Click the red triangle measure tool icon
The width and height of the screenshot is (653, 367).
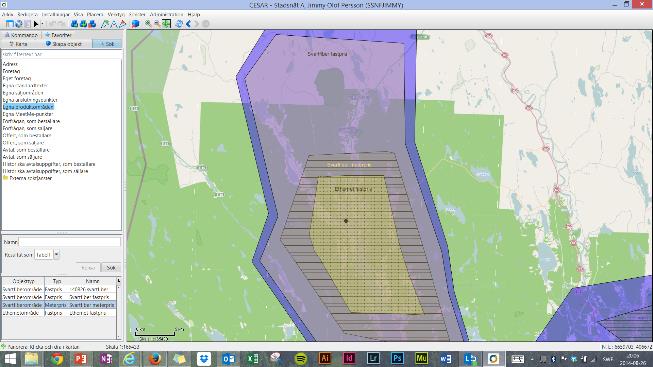pos(122,24)
